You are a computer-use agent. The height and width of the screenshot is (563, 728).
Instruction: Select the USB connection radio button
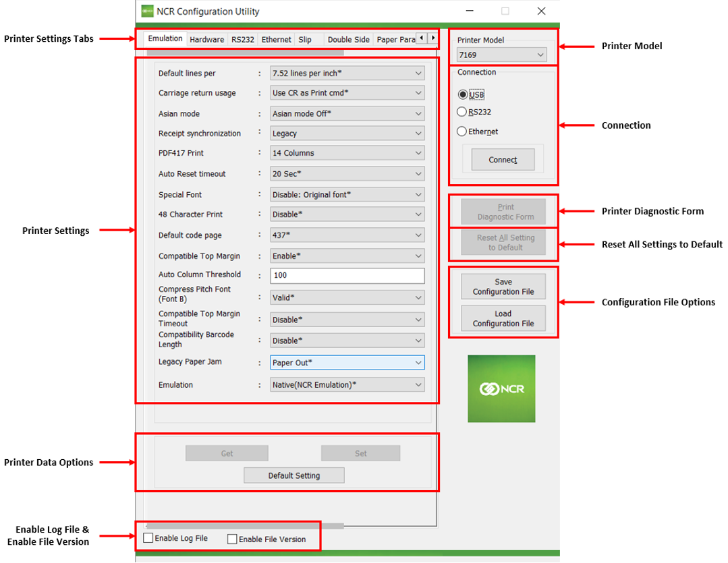[x=462, y=95]
